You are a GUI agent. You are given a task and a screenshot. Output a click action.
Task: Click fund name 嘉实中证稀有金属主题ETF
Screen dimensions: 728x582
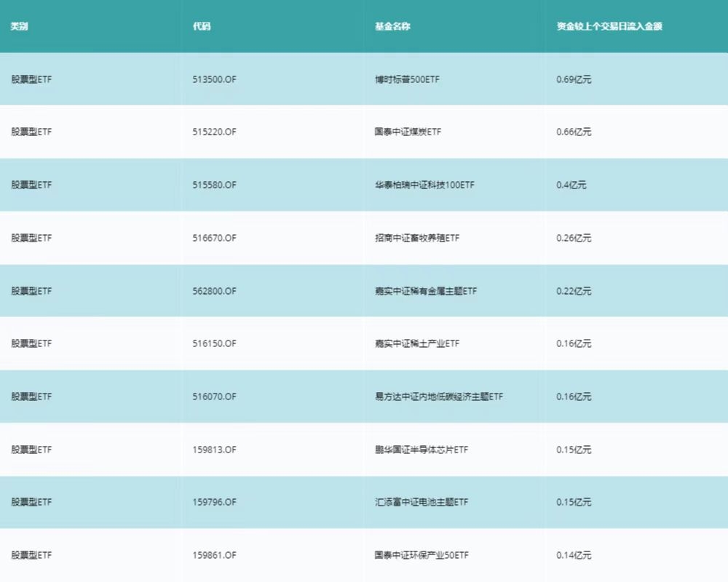pos(426,291)
